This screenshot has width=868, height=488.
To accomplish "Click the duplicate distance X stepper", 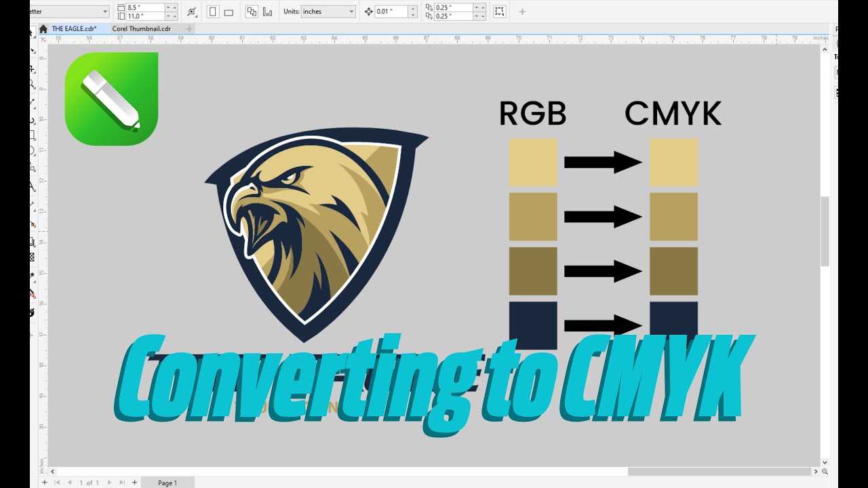I will tap(480, 7).
